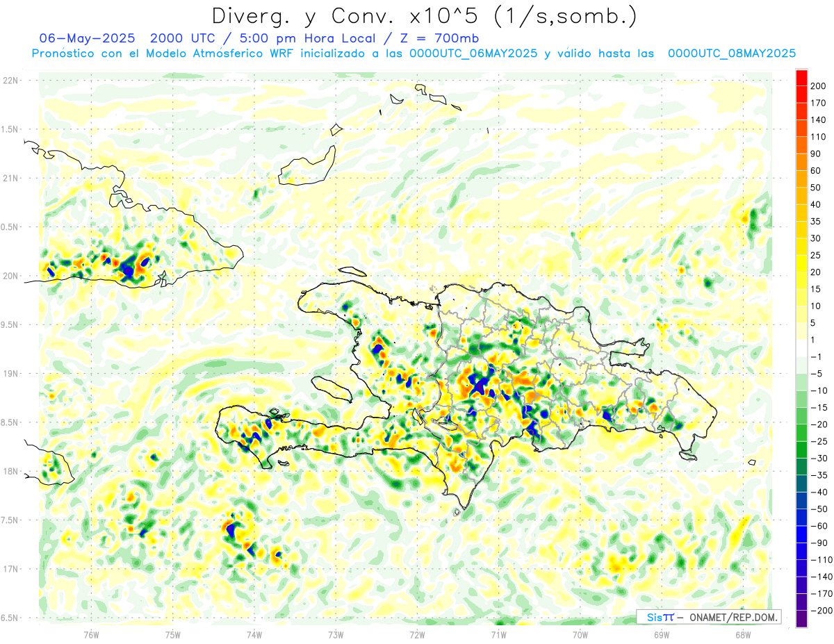Click the '21N' latitude label
This screenshot has width=834, height=644.
coord(10,178)
